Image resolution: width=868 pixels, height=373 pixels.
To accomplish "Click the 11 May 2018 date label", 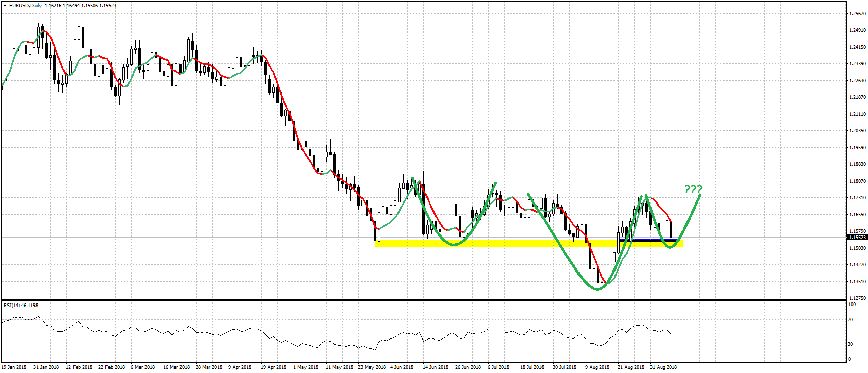I will (340, 367).
